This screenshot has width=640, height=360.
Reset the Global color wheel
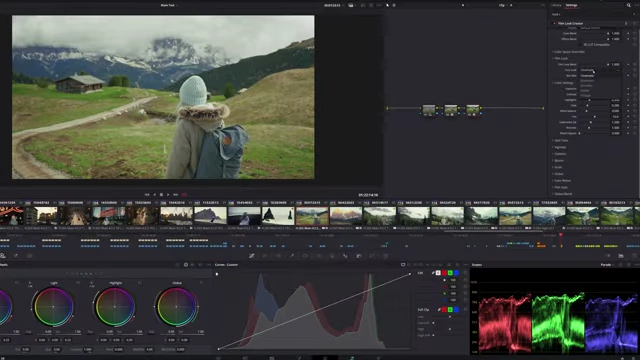pos(201,282)
